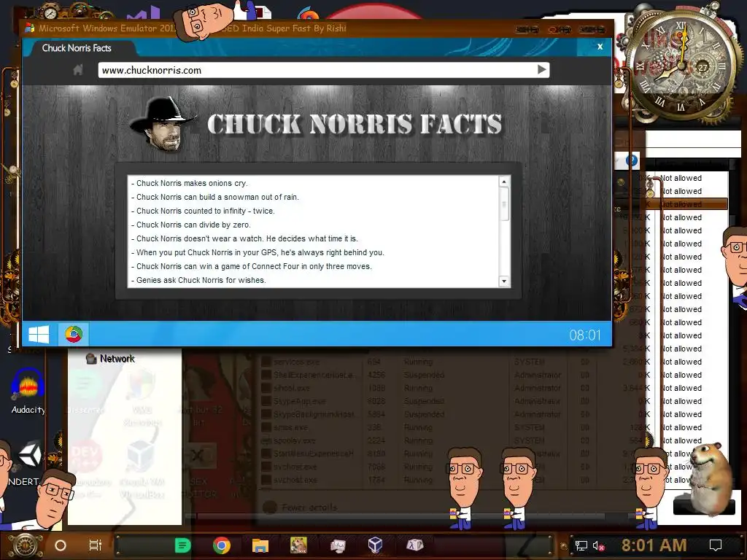Open File Explorer from the taskbar

[x=260, y=545]
